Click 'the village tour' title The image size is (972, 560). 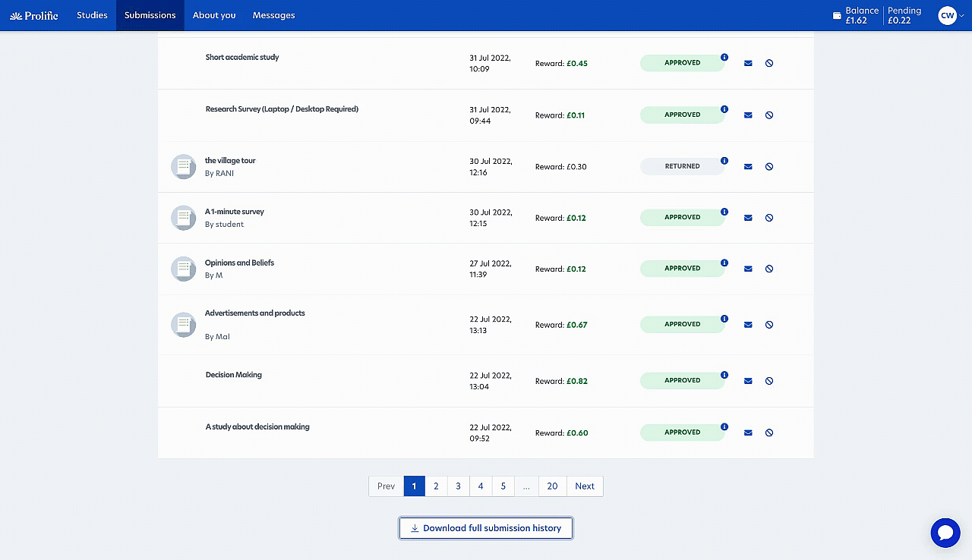[x=230, y=161]
